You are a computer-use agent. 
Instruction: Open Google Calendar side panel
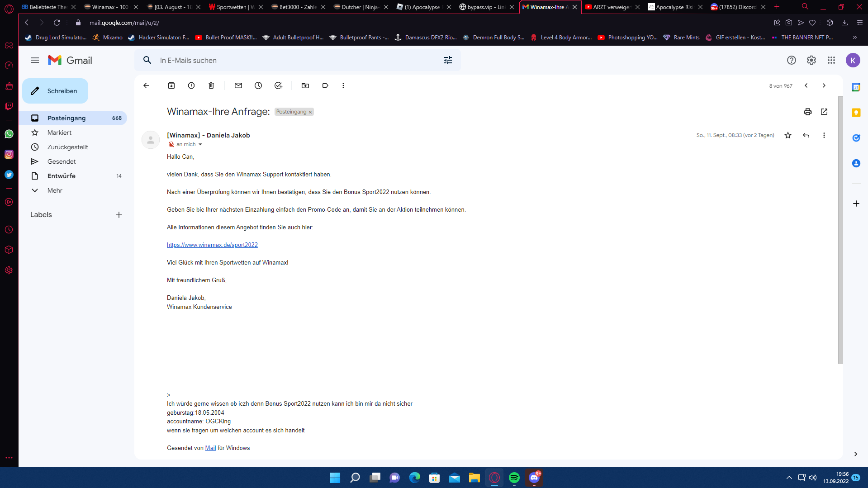(856, 87)
